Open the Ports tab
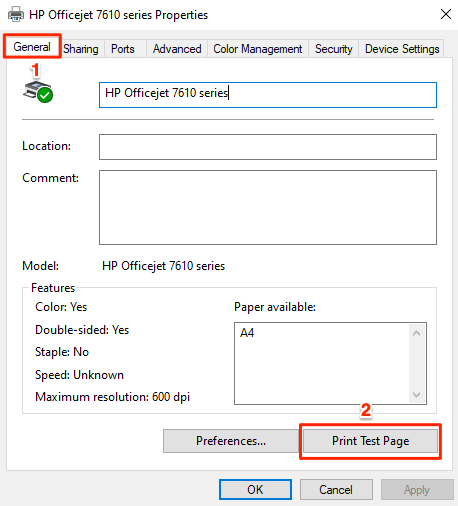The height and width of the screenshot is (506, 458). pos(123,49)
